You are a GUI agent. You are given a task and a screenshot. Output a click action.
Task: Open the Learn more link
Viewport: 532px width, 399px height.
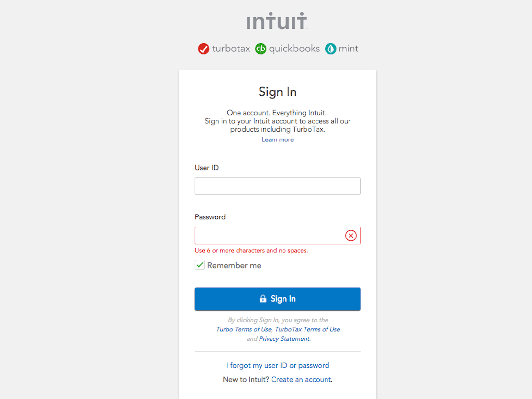(x=277, y=139)
